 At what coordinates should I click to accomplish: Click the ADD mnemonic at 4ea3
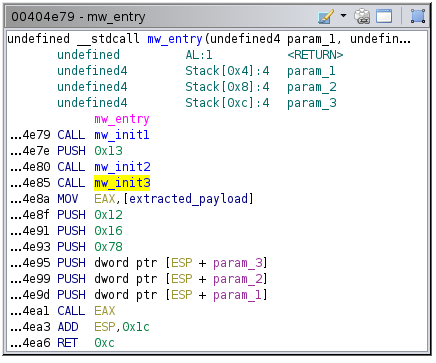click(68, 327)
